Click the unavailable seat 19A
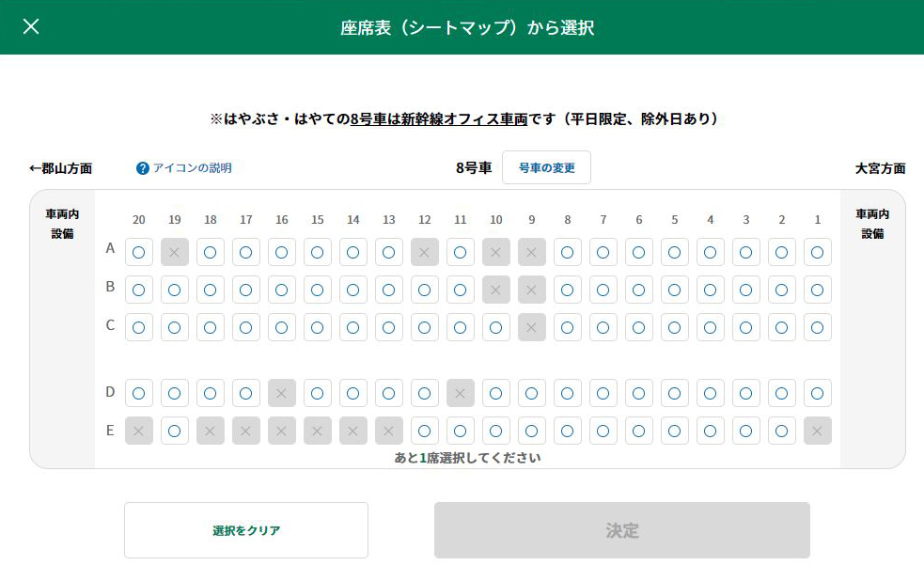Screen dimensions: 924x581 [x=175, y=252]
